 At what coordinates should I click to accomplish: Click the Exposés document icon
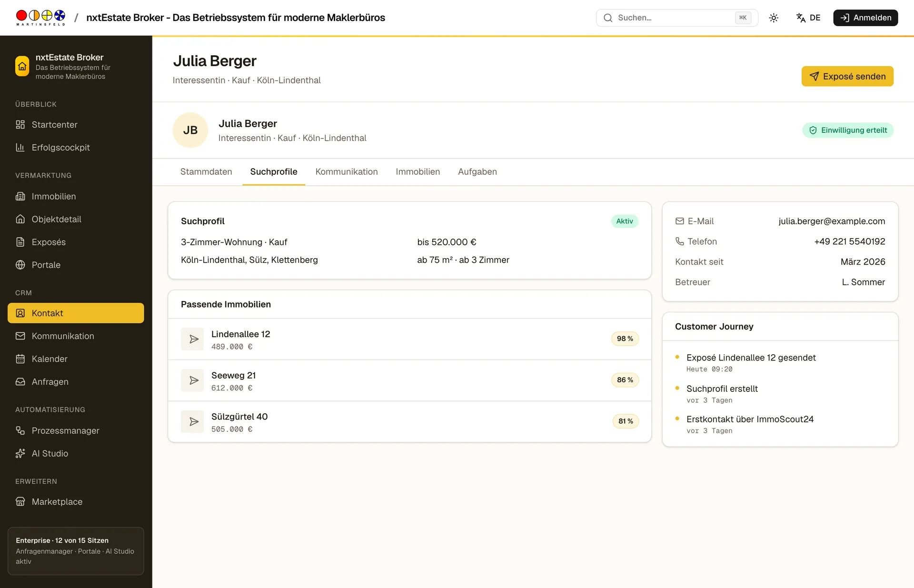pyautogui.click(x=20, y=242)
